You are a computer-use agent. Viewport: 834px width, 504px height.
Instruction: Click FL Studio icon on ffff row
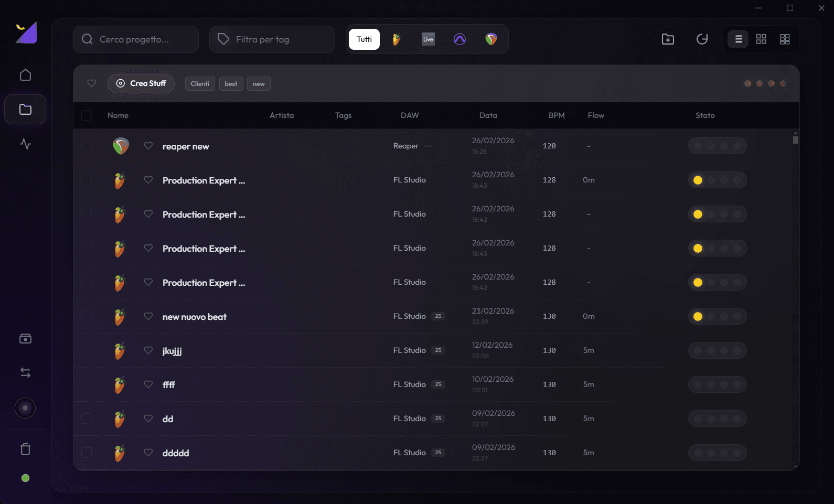(x=120, y=385)
